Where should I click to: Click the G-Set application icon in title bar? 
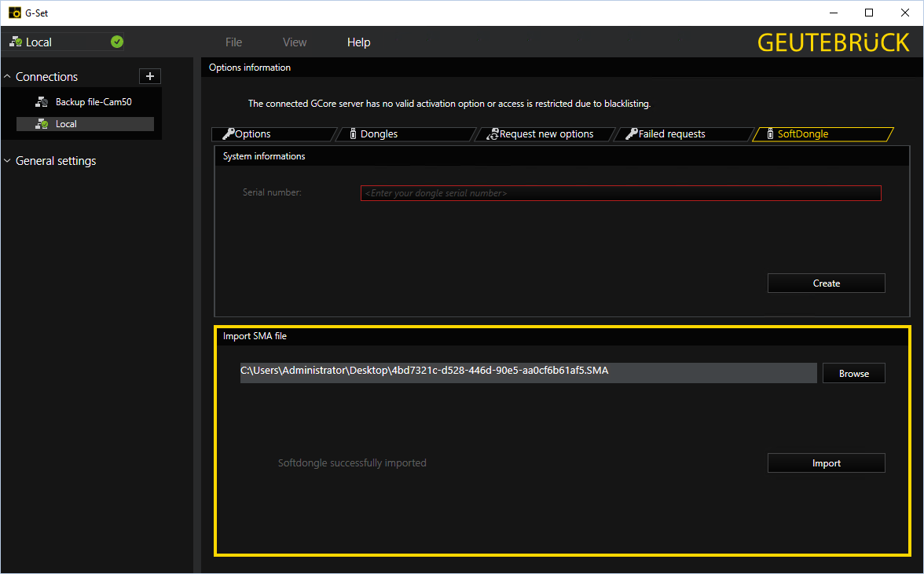click(14, 13)
